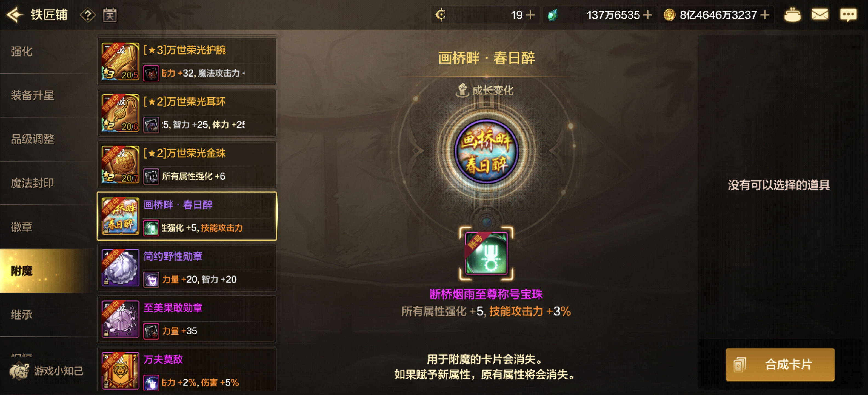Open the calendar icon beside help
Screen dimensions: 868x395
tap(110, 15)
